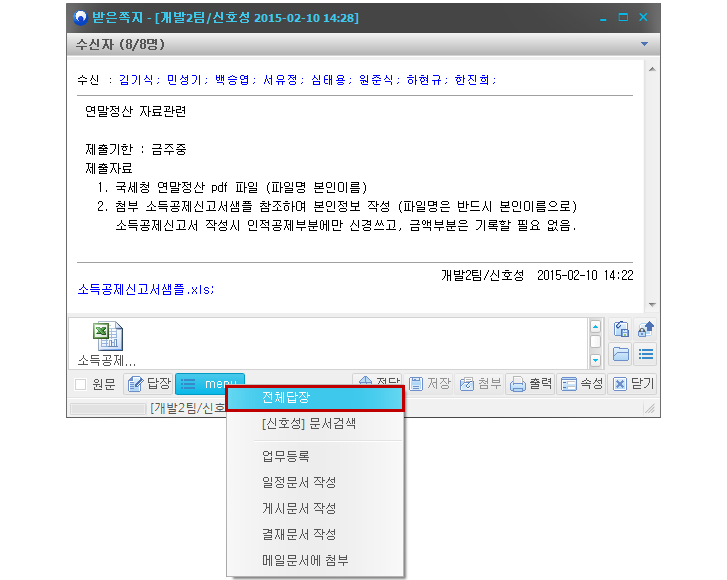Click recipient 하현규
This screenshot has height=580, width=727.
click(x=424, y=80)
